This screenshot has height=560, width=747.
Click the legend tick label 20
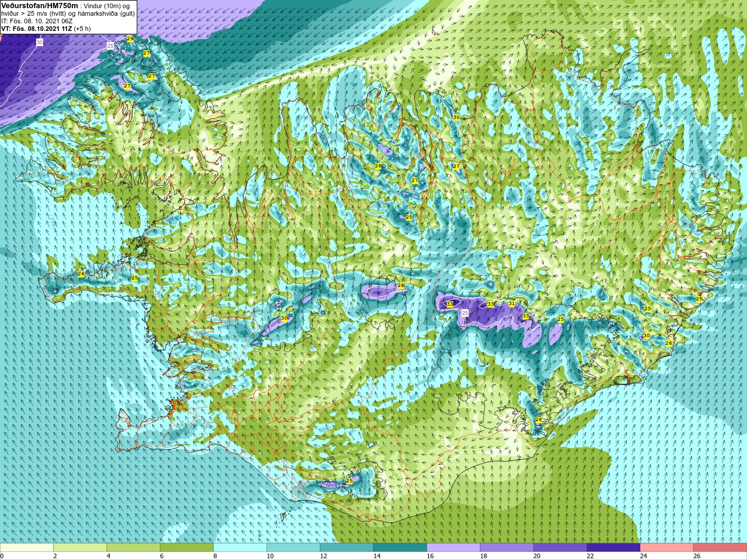coord(536,556)
